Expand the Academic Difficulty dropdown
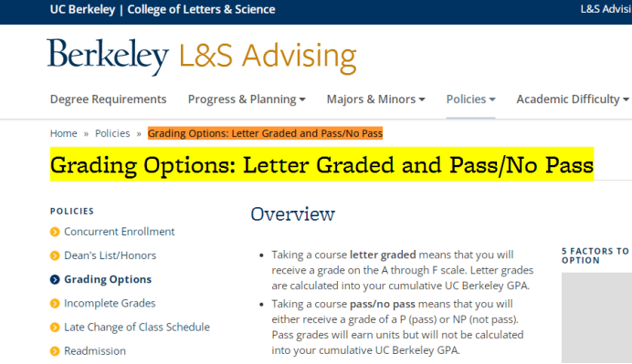 point(573,99)
